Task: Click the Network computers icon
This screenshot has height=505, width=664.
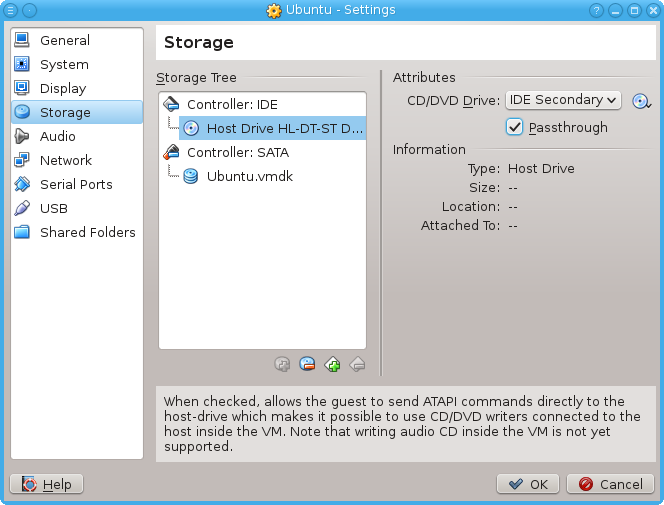Action: pyautogui.click(x=22, y=160)
